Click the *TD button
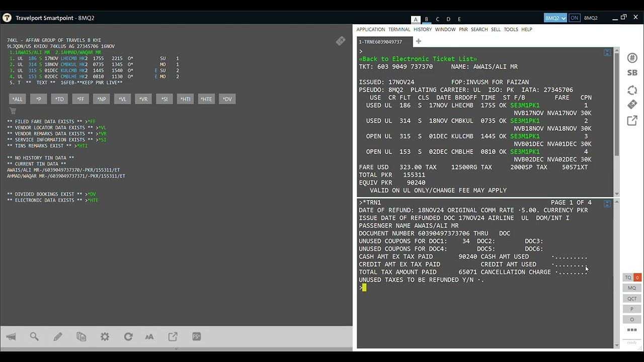 (x=59, y=99)
